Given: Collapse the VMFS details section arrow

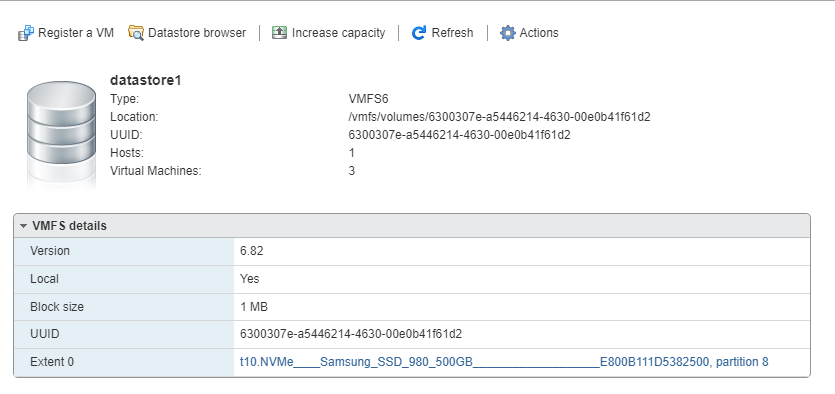Looking at the screenshot, I should pyautogui.click(x=23, y=226).
